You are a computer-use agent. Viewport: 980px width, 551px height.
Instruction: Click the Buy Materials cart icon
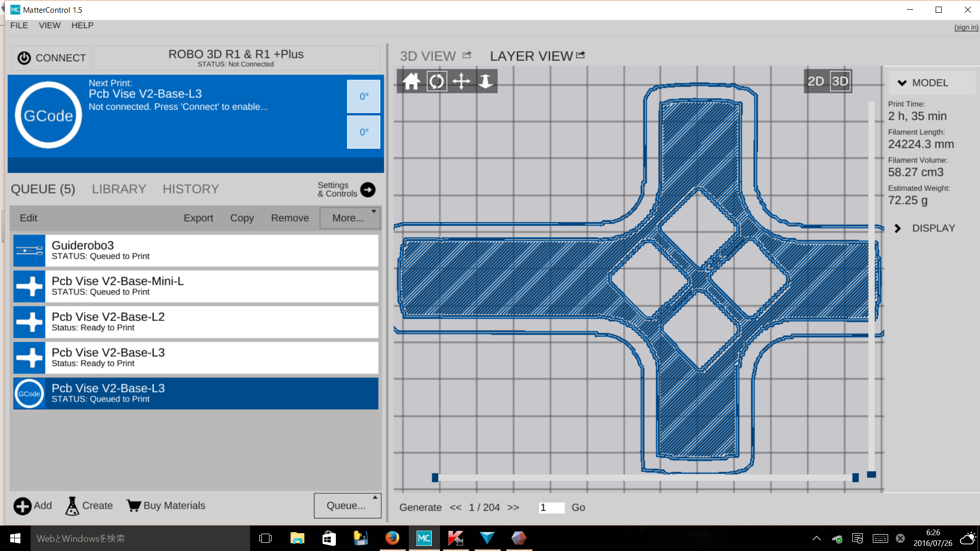pyautogui.click(x=134, y=506)
